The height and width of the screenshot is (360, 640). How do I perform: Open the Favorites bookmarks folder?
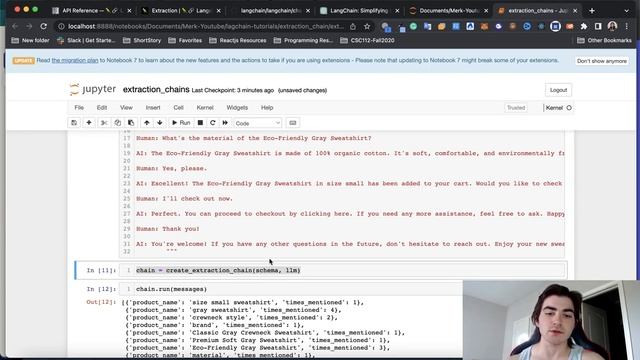tap(185, 40)
